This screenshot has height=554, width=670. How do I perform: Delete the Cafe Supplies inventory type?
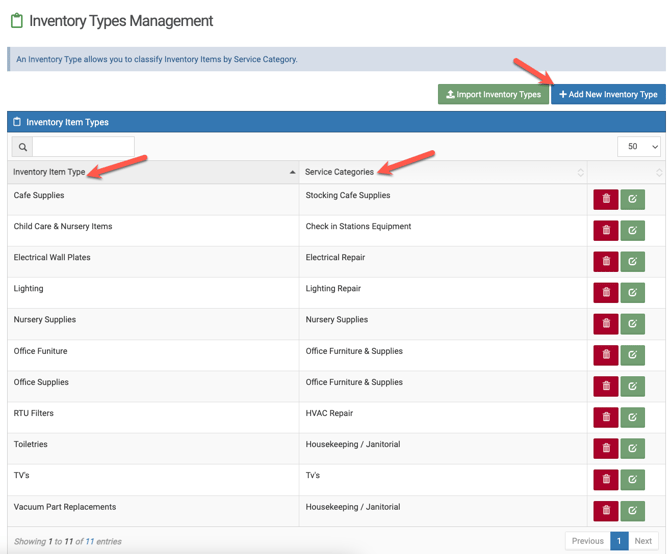[x=605, y=199]
